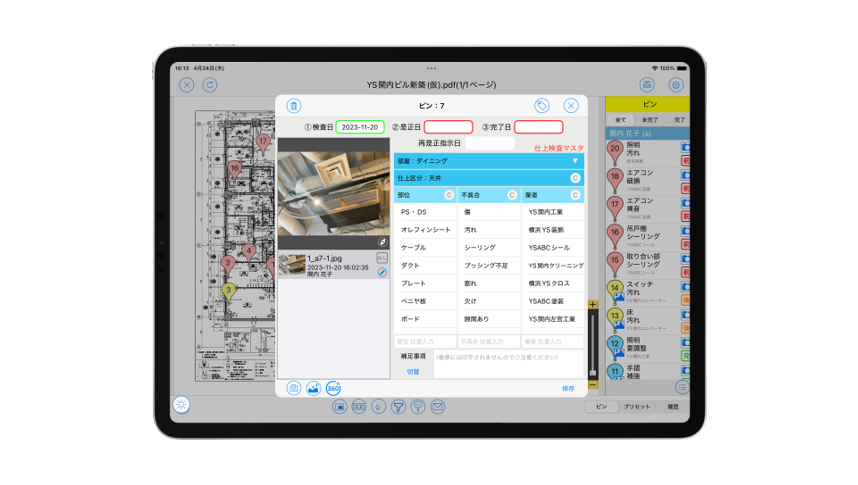Tap the pencil edit icon on 1_a7-1.jpg
This screenshot has width=858, height=485.
pyautogui.click(x=382, y=272)
